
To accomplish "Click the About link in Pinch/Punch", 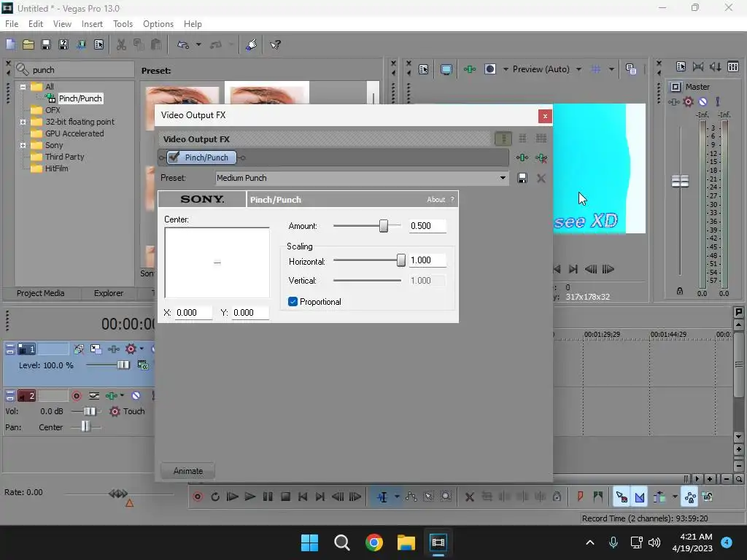I will tap(436, 200).
